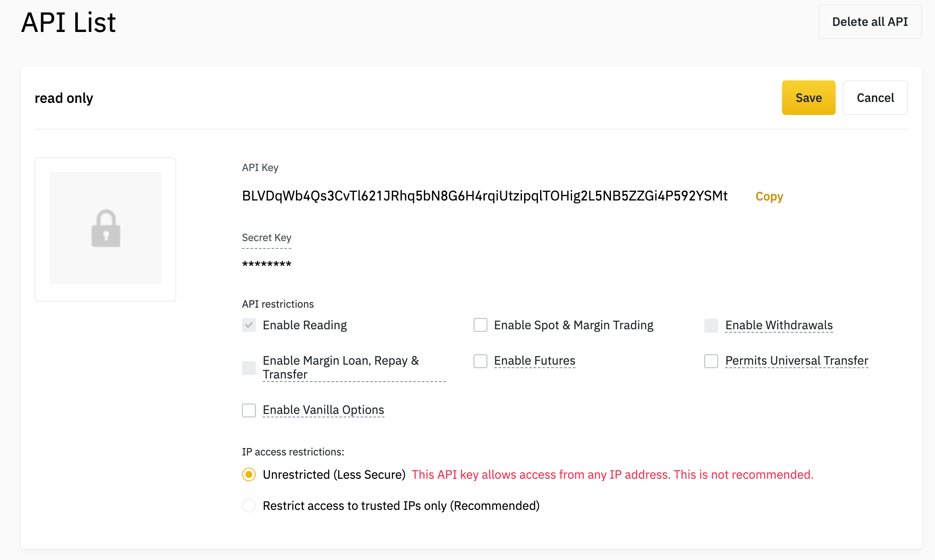The width and height of the screenshot is (935, 560).
Task: Cancel editing the API key
Action: coord(875,98)
